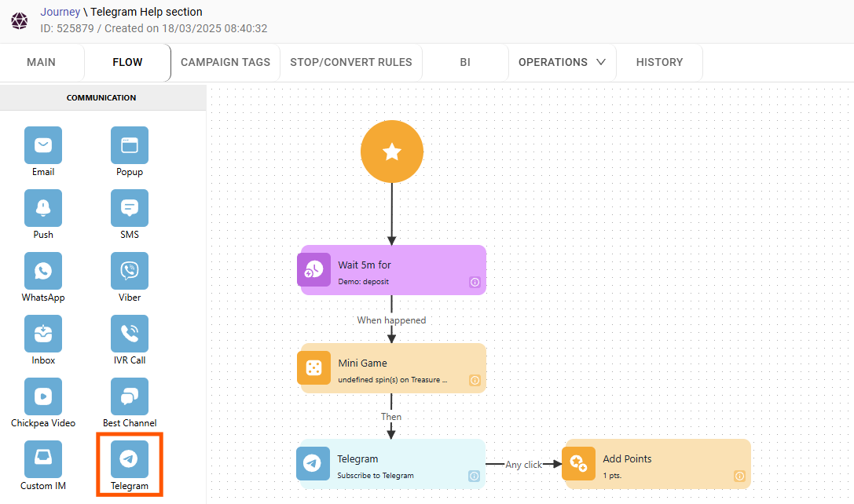This screenshot has height=504, width=854.
Task: Select the Inbox channel icon
Action: pyautogui.click(x=43, y=334)
